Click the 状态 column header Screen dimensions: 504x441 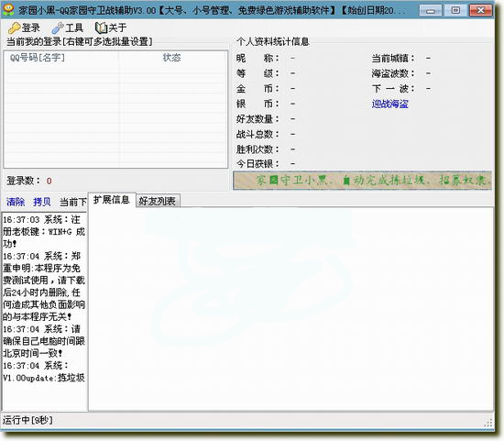pos(172,58)
